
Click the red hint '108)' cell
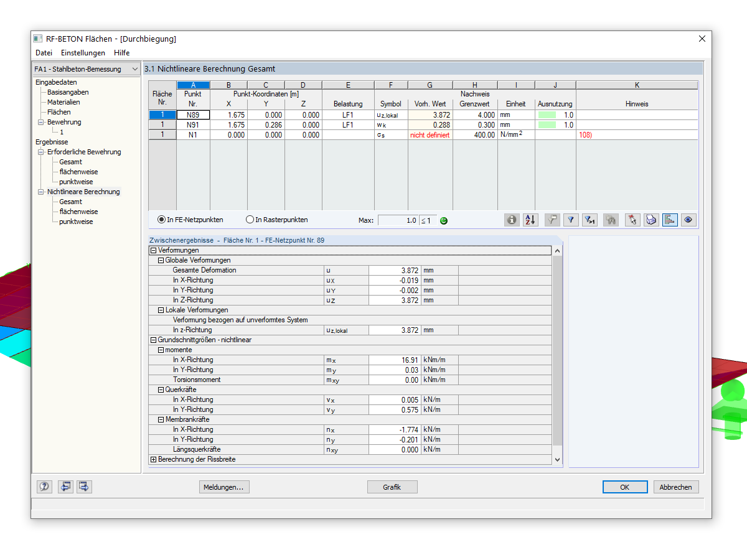pyautogui.click(x=637, y=135)
